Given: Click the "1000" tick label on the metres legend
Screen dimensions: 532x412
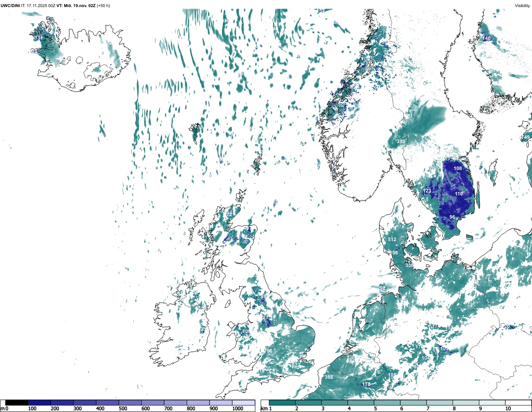Looking at the screenshot, I should coord(238,409).
